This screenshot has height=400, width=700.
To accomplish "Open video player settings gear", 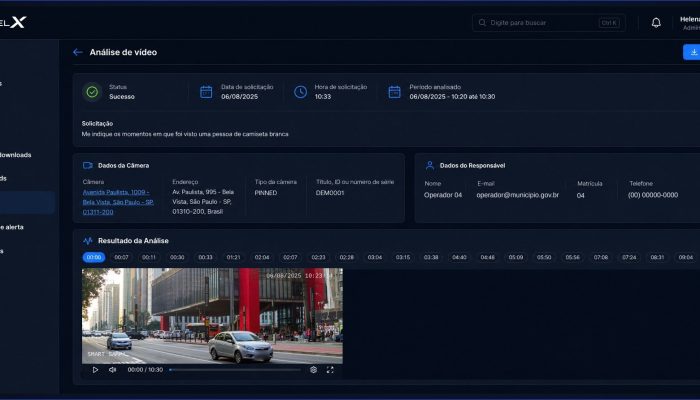I will [x=313, y=370].
